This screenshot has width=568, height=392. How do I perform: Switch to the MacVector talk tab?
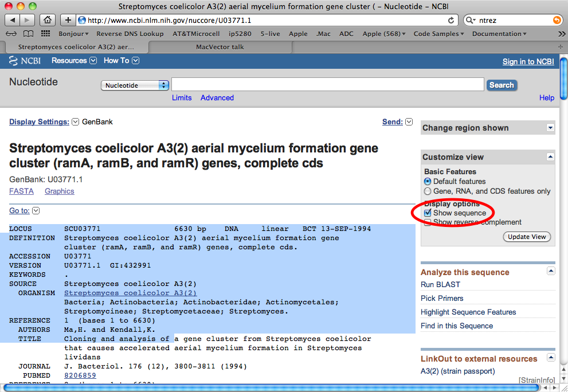(x=220, y=46)
